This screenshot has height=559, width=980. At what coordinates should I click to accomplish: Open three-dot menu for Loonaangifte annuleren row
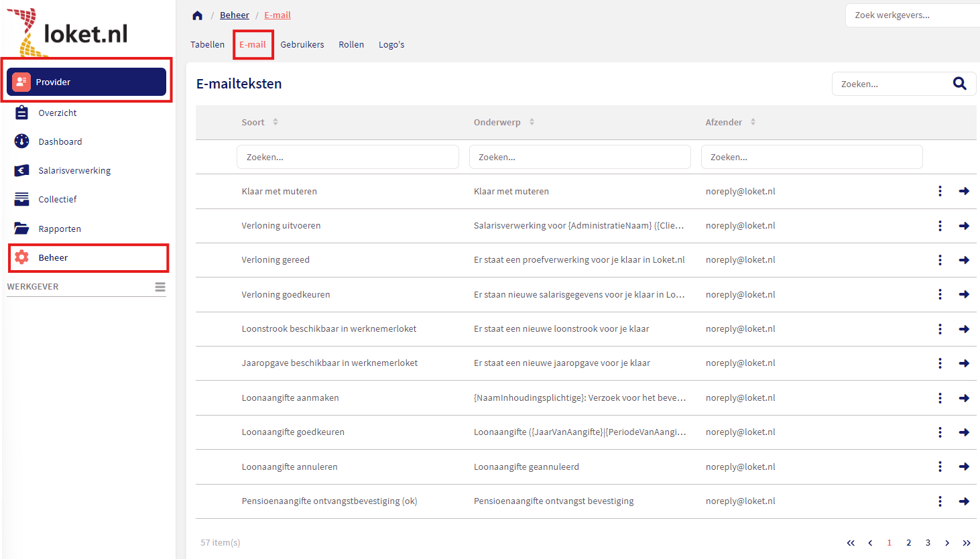940,467
